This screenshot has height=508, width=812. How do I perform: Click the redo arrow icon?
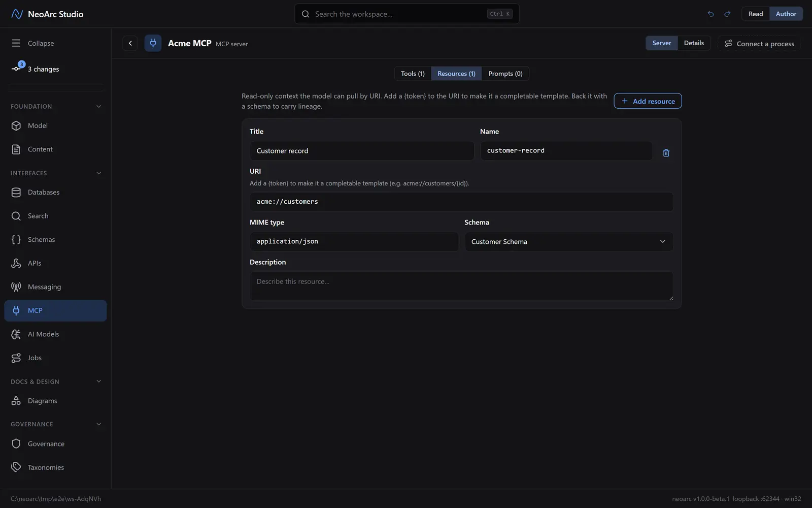[x=727, y=14]
